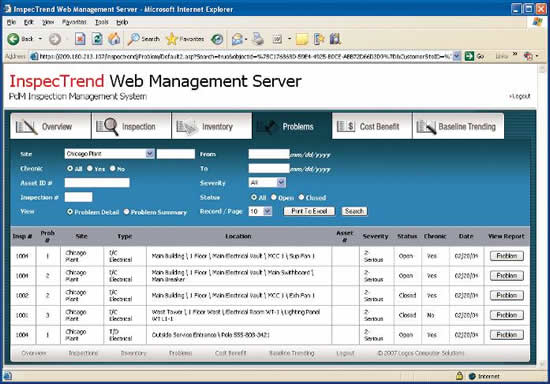The image size is (550, 384).
Task: Click the Cost Benefit dollar icon
Action: tap(346, 126)
